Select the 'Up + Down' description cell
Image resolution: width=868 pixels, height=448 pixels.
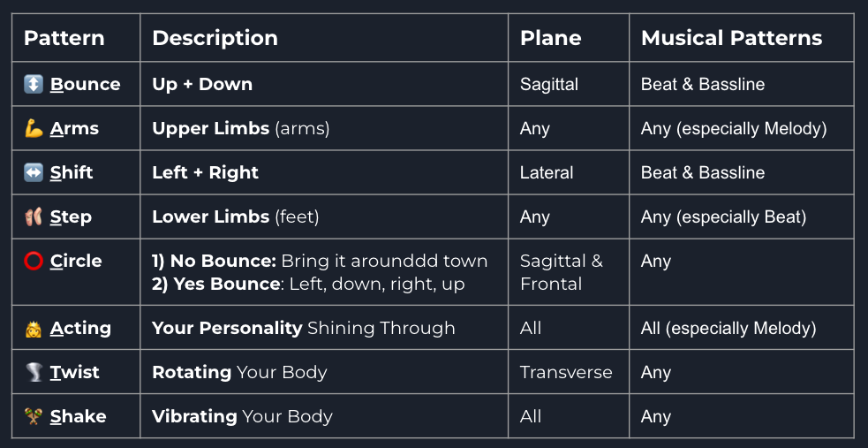(202, 85)
